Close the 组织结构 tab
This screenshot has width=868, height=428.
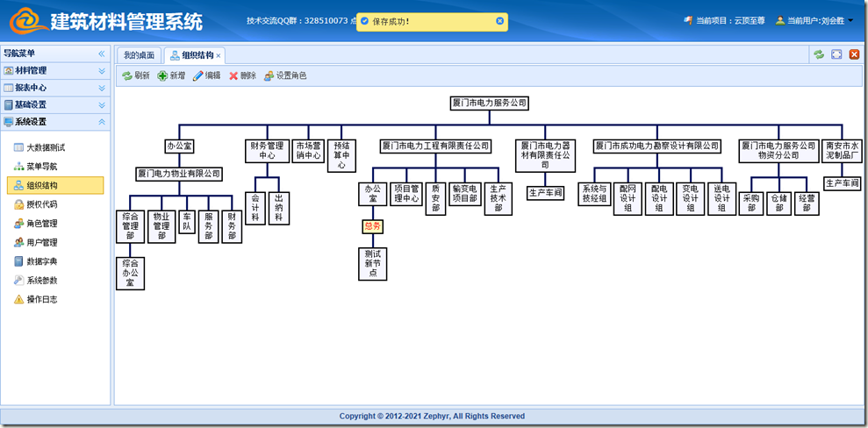click(219, 55)
